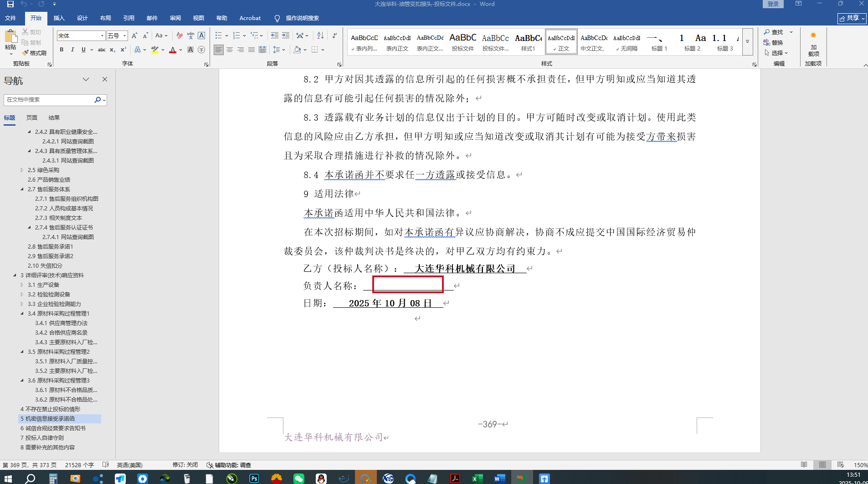Open Excel from the taskbar
The image size is (868, 484).
(x=477, y=478)
